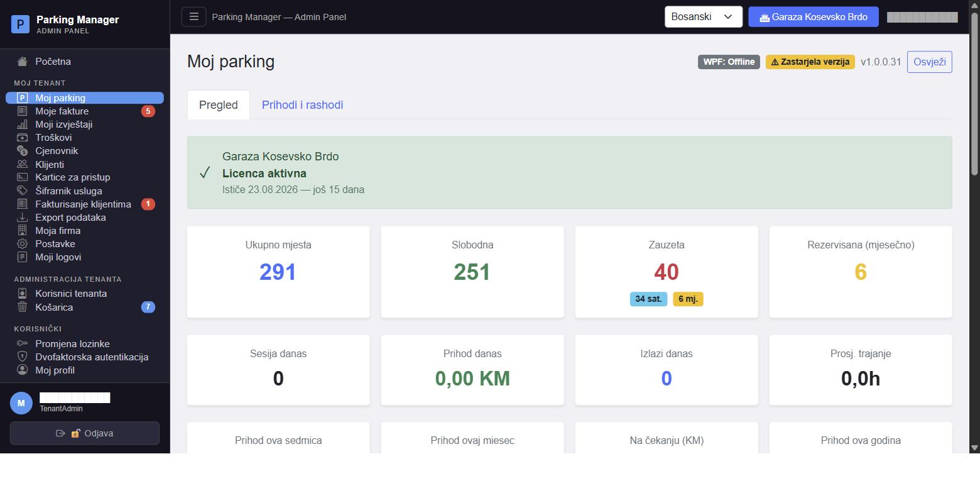Click the Na čekanju (KM) card heading

pyautogui.click(x=667, y=440)
